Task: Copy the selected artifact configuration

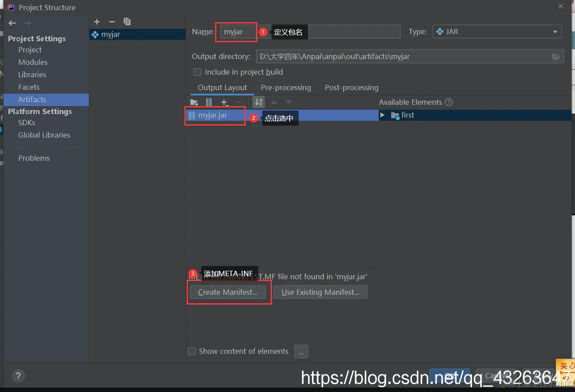Action: 127,22
